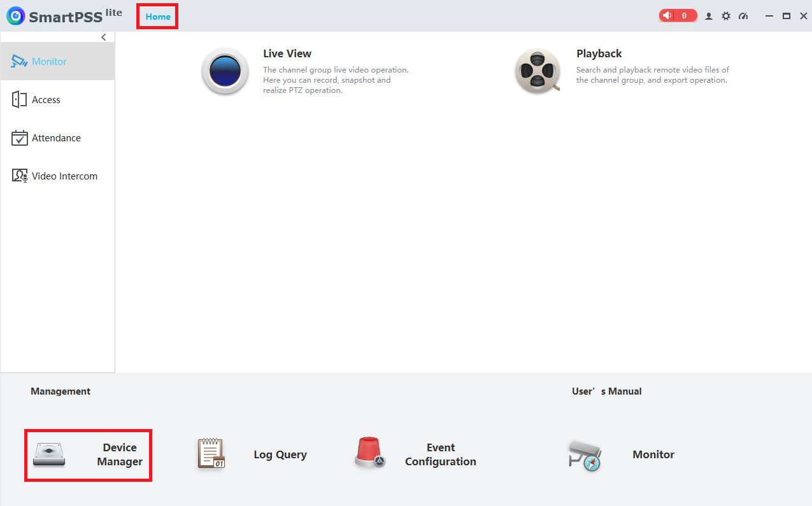
Task: Open the settings gear icon
Action: pyautogui.click(x=726, y=15)
